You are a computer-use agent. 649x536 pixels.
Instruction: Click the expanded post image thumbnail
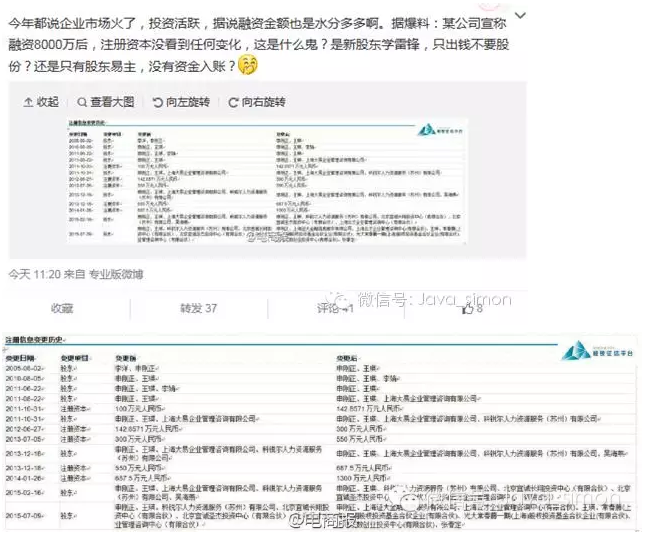pos(267,181)
